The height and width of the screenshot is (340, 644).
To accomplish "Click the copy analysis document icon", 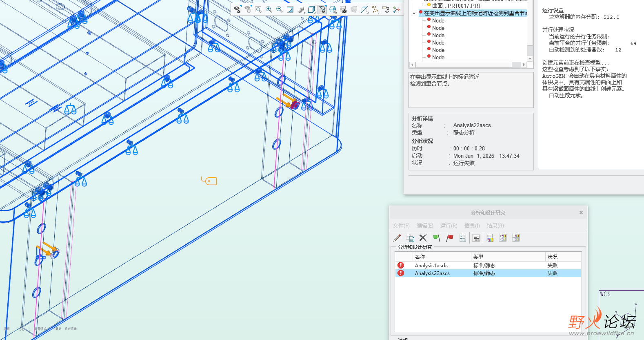I will (x=410, y=238).
